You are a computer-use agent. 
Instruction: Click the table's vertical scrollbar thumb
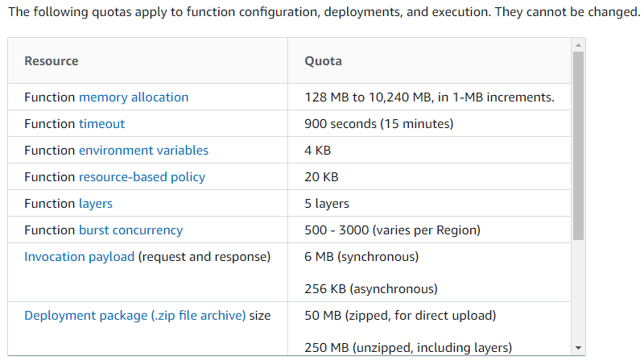(578, 146)
